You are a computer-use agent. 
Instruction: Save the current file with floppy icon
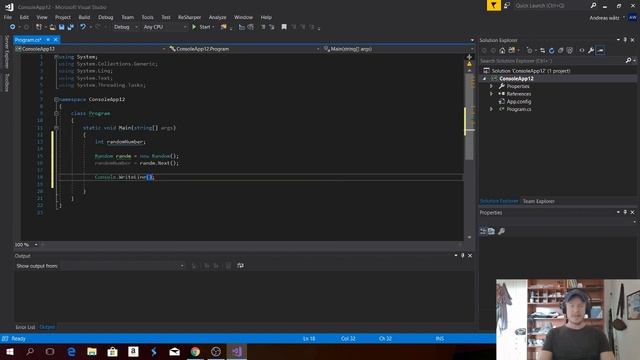click(x=61, y=27)
